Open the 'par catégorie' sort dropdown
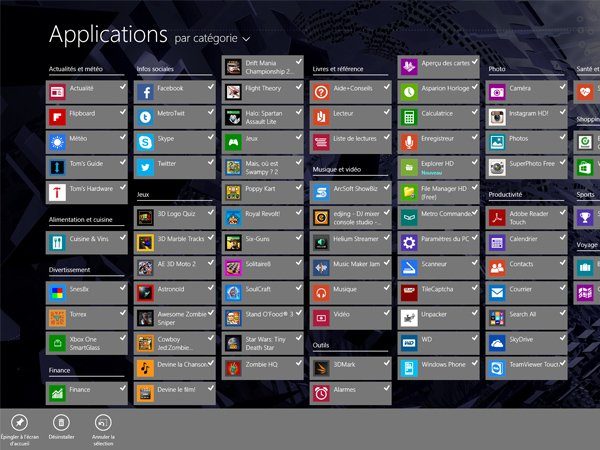 pos(212,38)
